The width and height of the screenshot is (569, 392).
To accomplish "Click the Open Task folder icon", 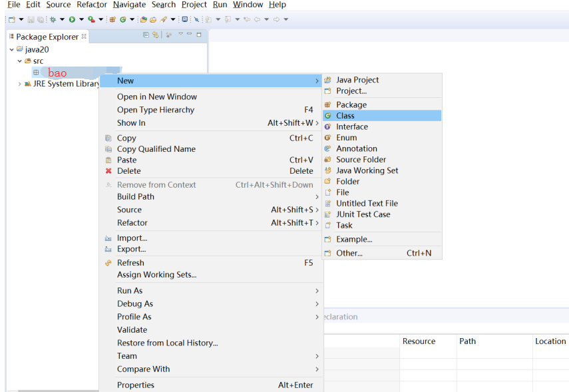I will (153, 19).
